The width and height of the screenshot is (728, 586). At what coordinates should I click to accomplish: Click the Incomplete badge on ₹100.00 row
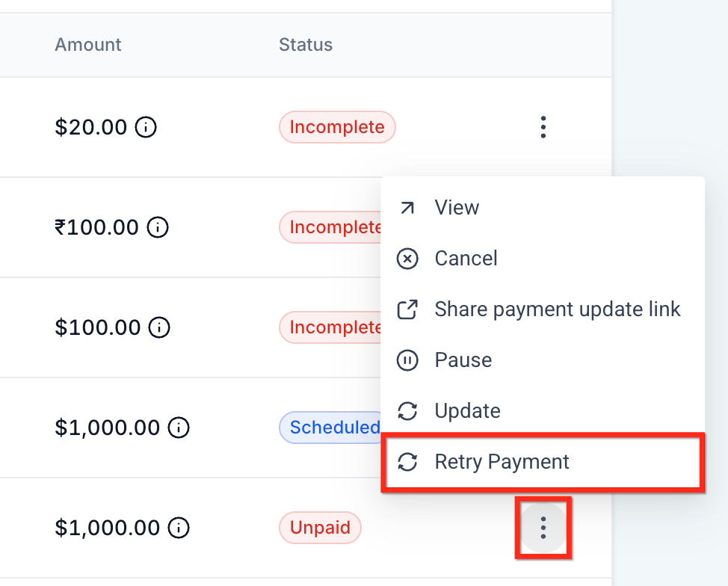(330, 227)
